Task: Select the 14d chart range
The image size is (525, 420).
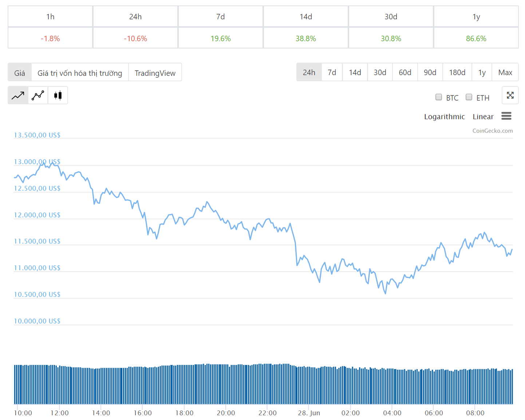Action: (355, 72)
